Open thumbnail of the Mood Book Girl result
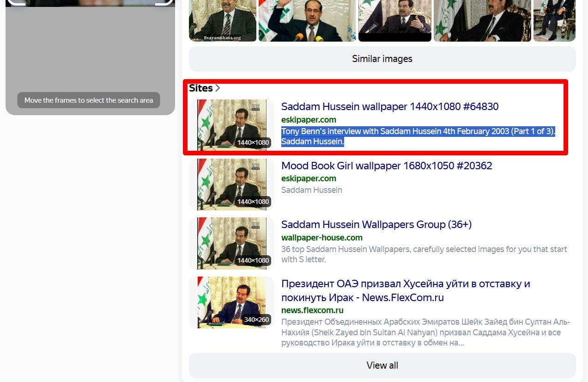This screenshot has height=382, width=588. 232,184
